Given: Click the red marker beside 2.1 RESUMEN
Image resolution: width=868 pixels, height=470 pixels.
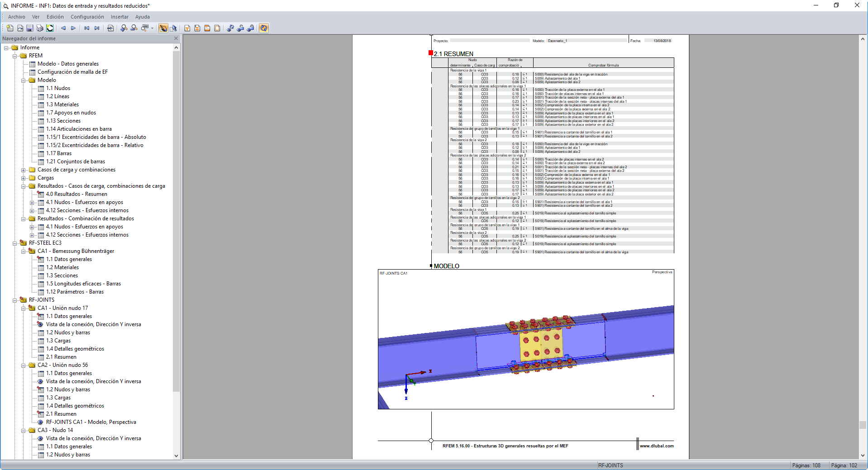Looking at the screenshot, I should pos(431,53).
